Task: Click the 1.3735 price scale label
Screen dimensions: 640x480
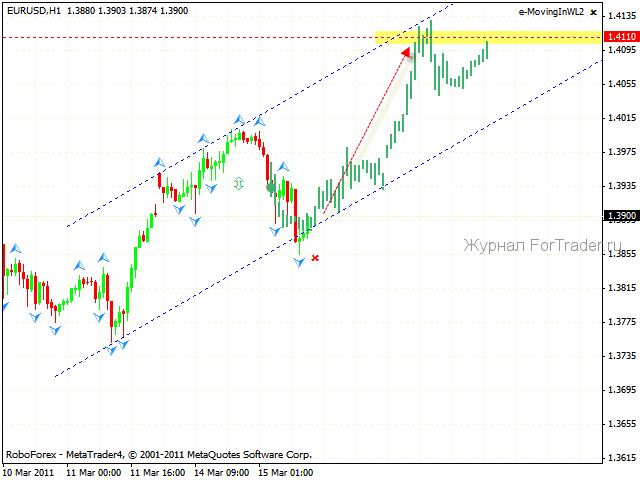Action: click(621, 355)
